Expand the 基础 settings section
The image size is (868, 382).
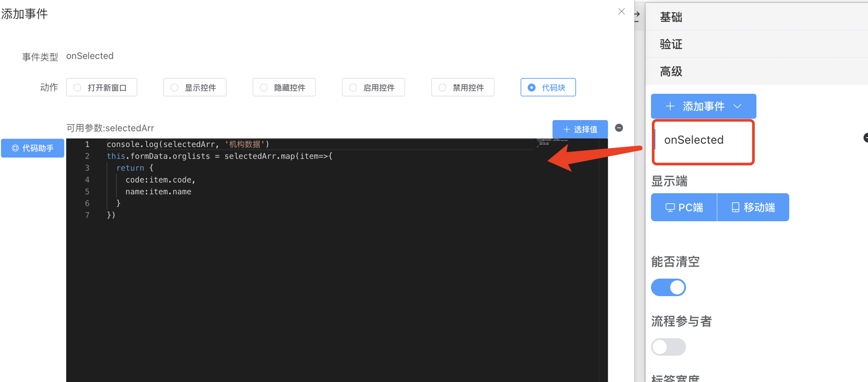tap(671, 17)
